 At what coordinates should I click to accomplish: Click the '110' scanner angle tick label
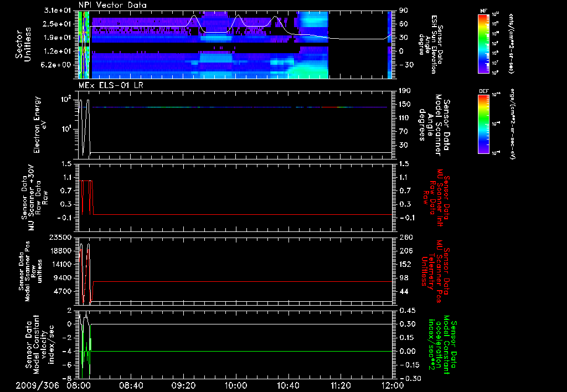(405, 118)
